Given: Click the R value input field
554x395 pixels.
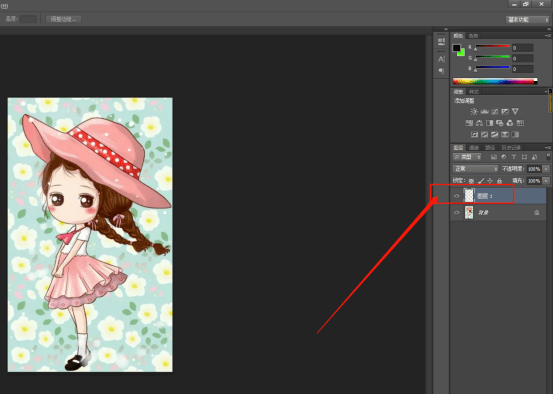Looking at the screenshot, I should click(x=523, y=48).
